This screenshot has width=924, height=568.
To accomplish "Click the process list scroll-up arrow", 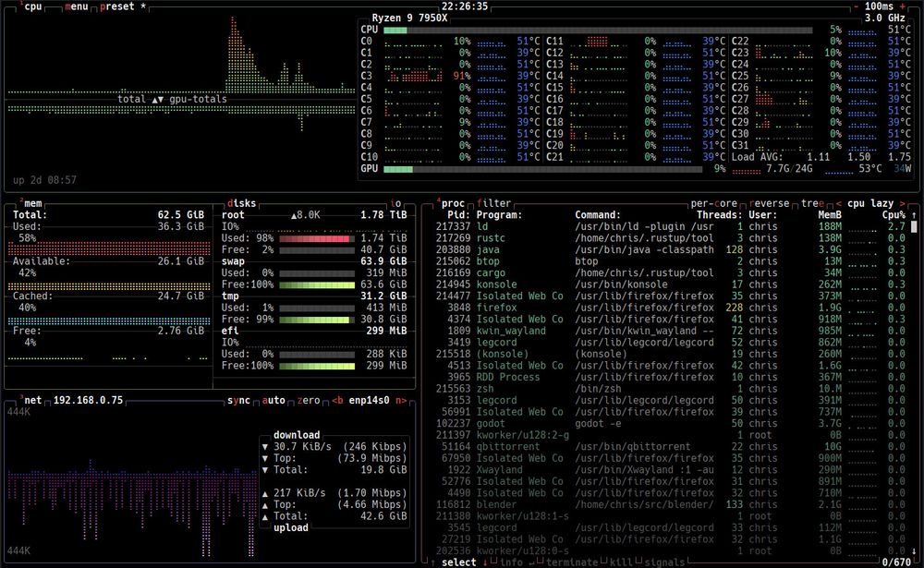I will pyautogui.click(x=914, y=215).
